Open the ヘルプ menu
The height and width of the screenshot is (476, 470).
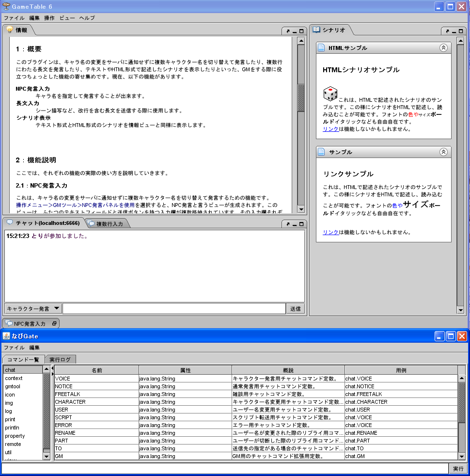point(87,18)
